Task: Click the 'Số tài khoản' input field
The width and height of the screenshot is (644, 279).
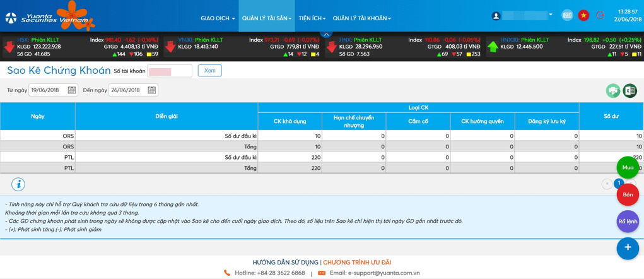Action: point(169,71)
